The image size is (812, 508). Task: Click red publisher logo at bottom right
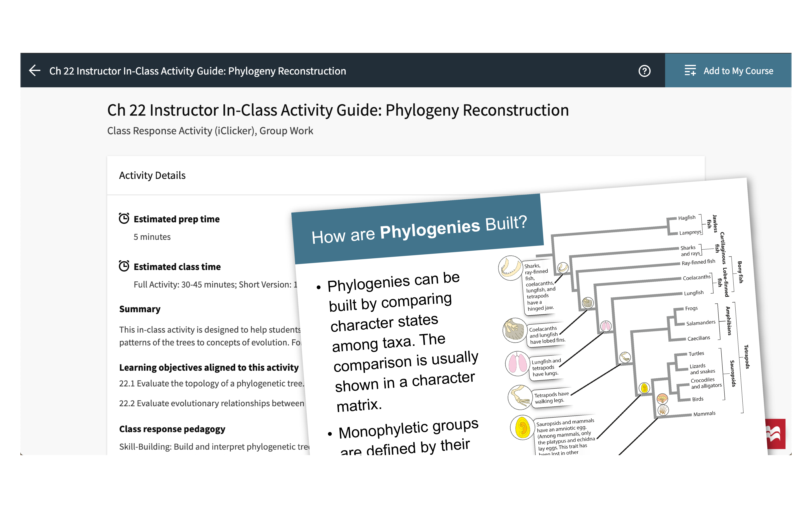pos(775,434)
